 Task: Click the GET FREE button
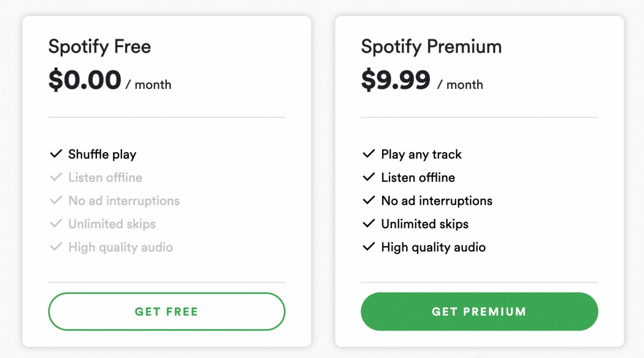click(x=166, y=311)
